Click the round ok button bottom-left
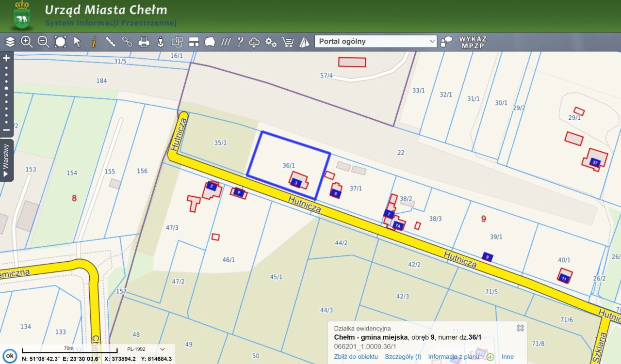621x364 pixels. 10,356
